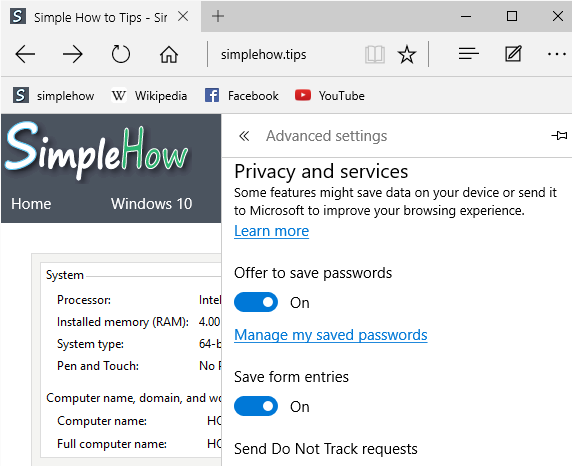The width and height of the screenshot is (572, 466).
Task: Click the Facebook f icon
Action: pos(212,96)
